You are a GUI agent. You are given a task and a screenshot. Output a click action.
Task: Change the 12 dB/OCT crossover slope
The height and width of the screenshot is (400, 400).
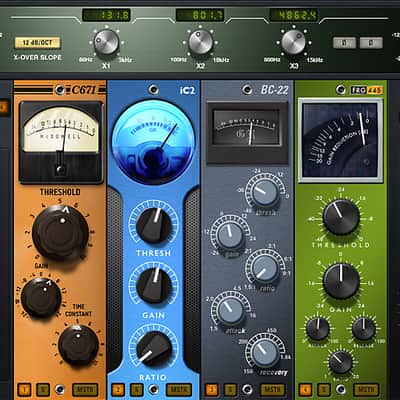(x=37, y=43)
